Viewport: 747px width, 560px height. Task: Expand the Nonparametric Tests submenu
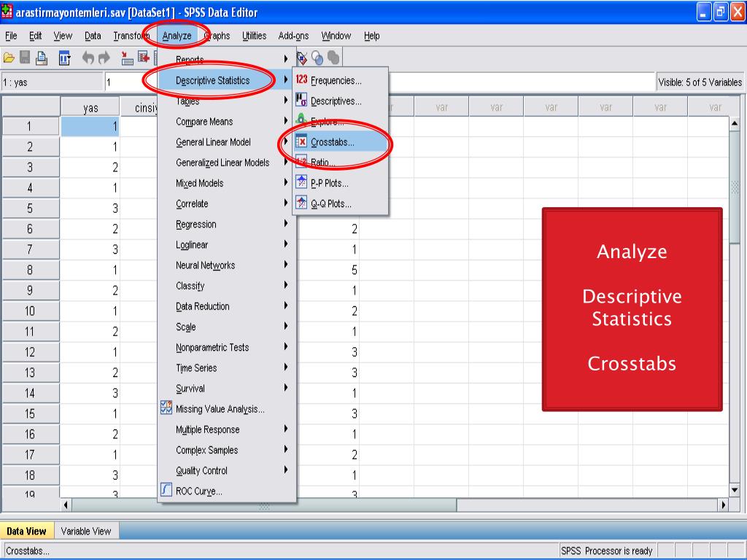[212, 348]
